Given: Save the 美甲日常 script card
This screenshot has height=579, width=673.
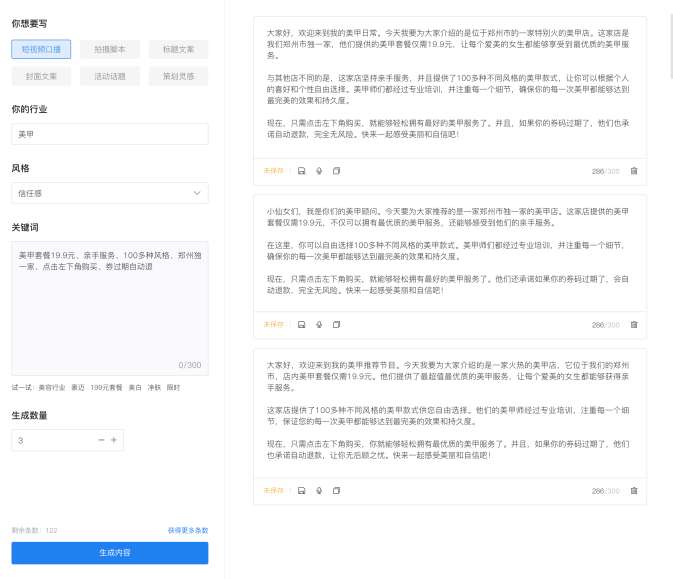Looking at the screenshot, I should click(302, 171).
